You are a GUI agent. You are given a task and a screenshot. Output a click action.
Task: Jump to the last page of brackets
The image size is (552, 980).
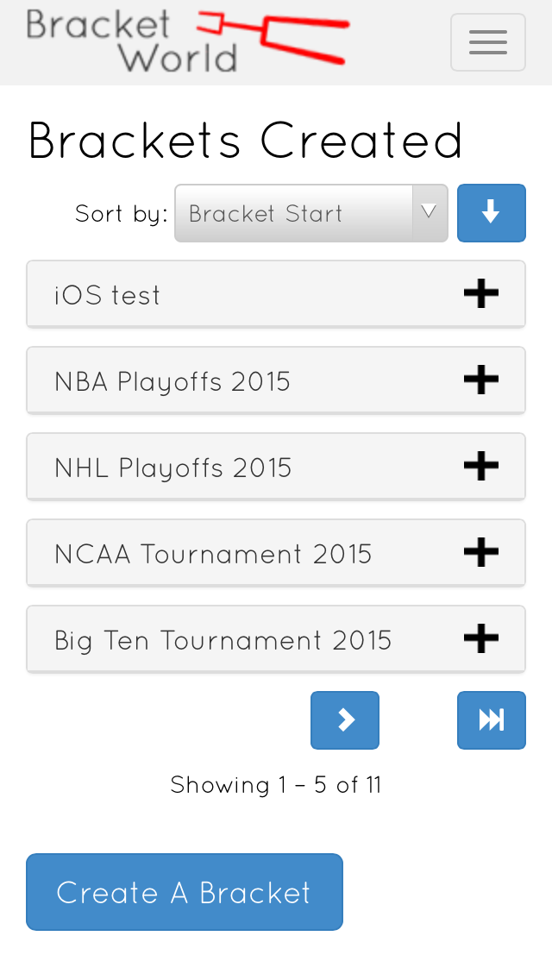point(491,720)
